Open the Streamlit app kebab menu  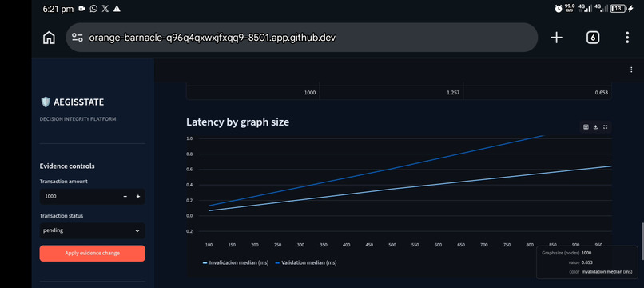pyautogui.click(x=631, y=70)
